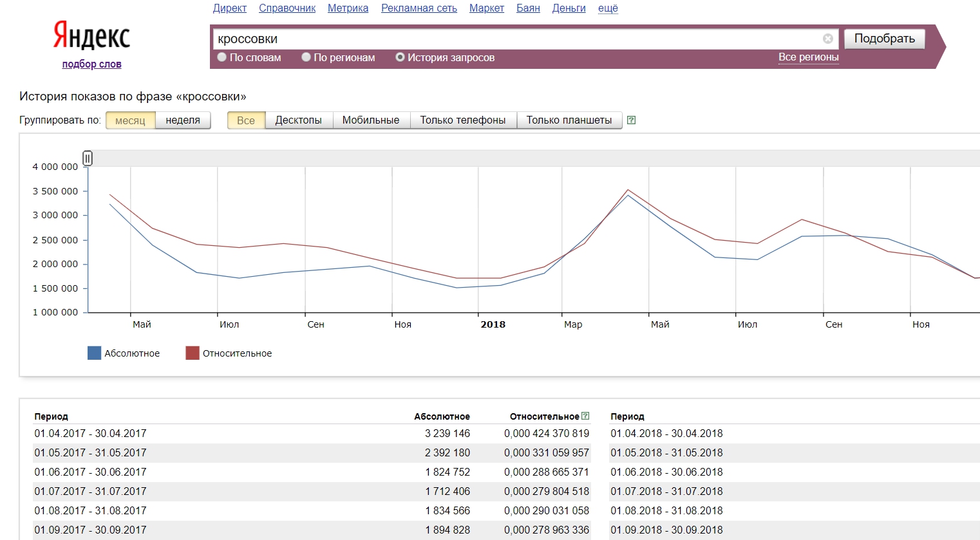Open the help icon beside the Относительное header
980x540 pixels.
pyautogui.click(x=585, y=416)
